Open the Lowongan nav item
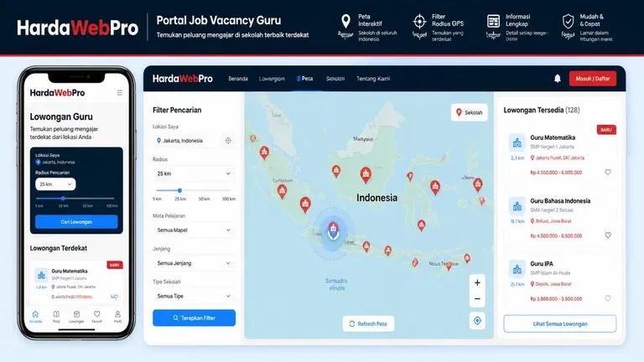 point(272,79)
